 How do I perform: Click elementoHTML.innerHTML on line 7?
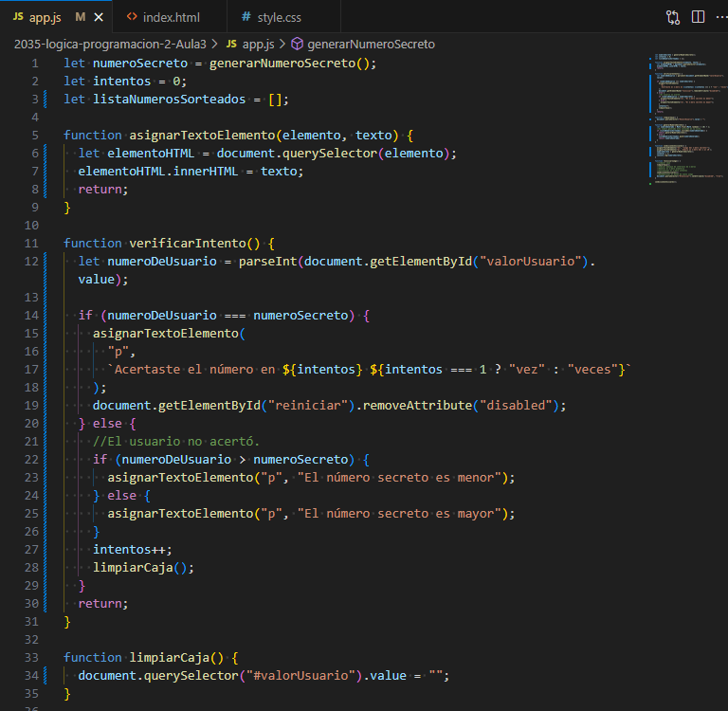pyautogui.click(x=158, y=172)
